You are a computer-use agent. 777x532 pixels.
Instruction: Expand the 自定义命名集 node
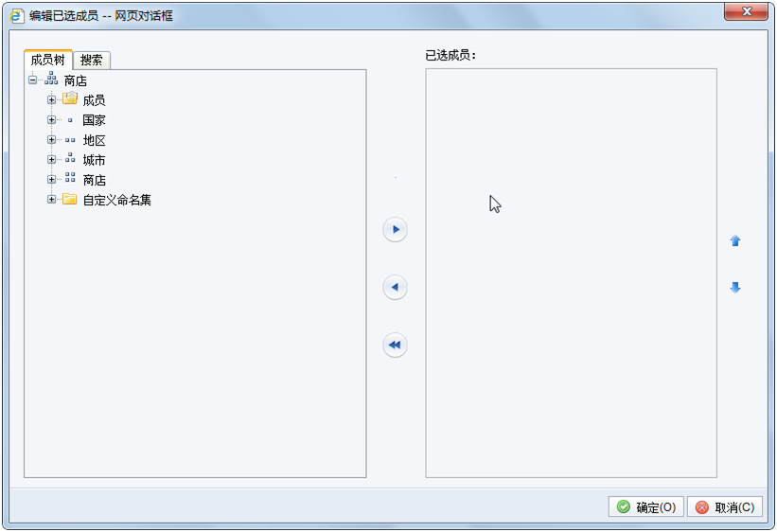pyautogui.click(x=51, y=200)
